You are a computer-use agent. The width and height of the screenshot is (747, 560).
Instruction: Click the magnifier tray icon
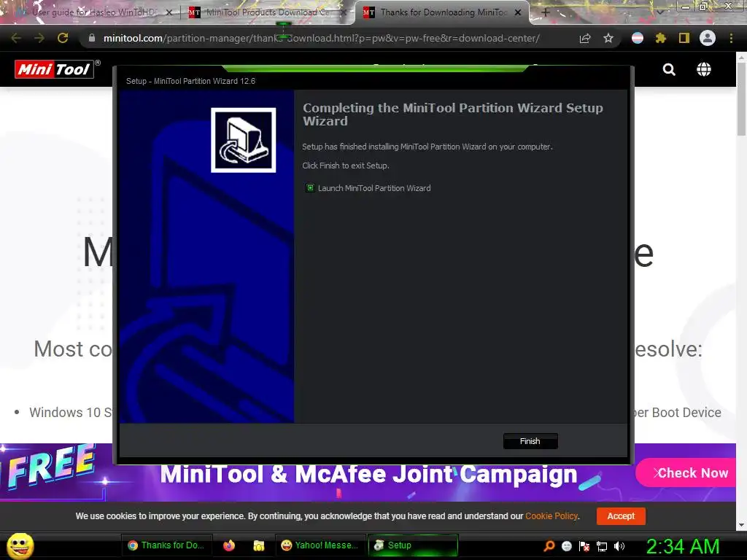[549, 546]
